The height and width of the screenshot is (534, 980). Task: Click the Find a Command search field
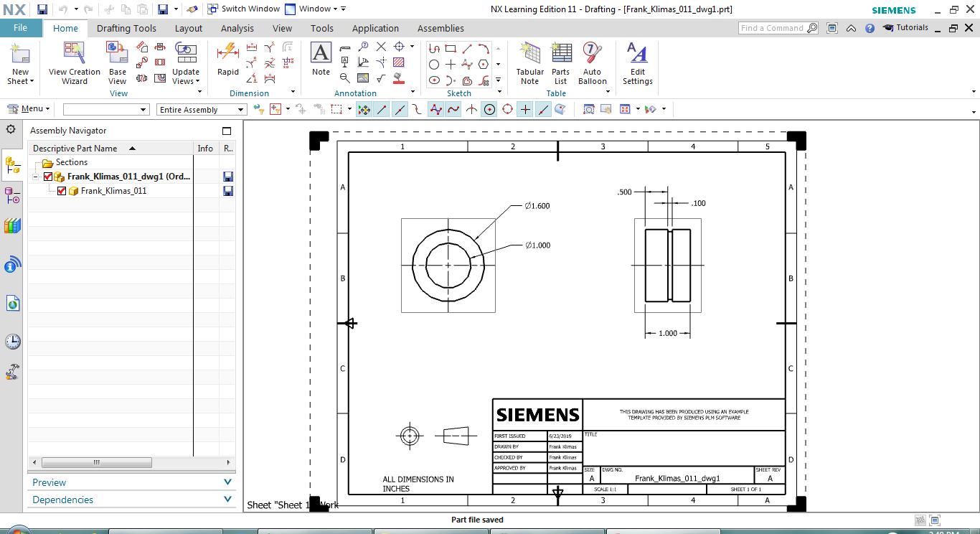[x=772, y=28]
